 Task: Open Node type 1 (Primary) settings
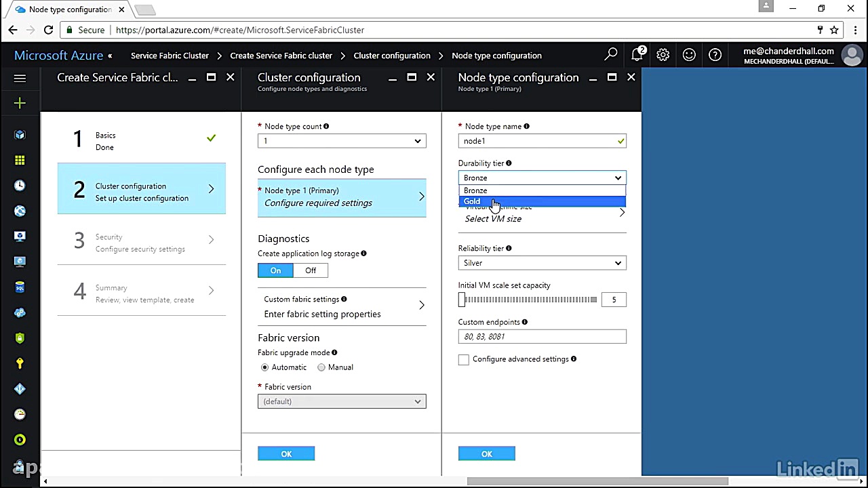(342, 197)
